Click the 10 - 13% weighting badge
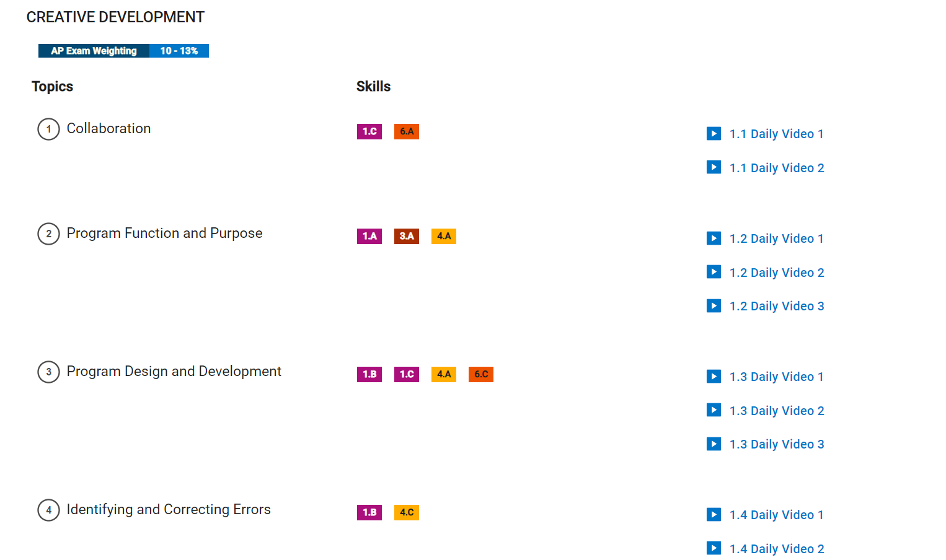Image resolution: width=946 pixels, height=560 pixels. (x=179, y=51)
